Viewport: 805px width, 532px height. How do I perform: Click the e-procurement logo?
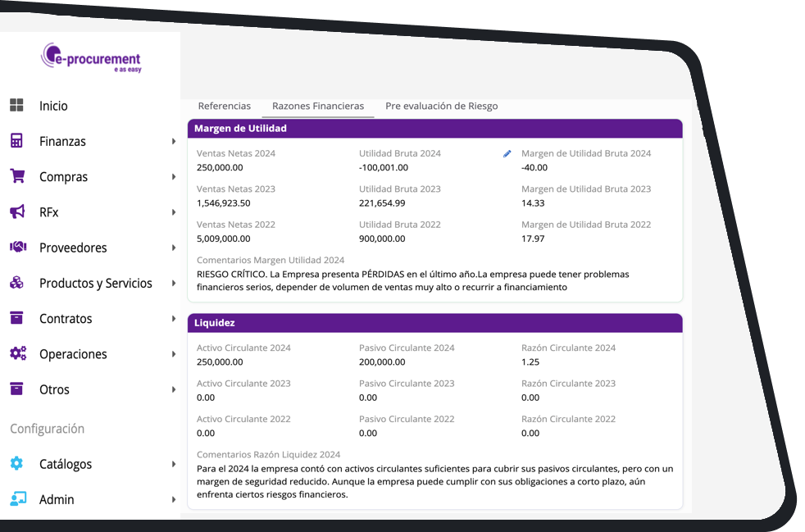click(x=92, y=58)
